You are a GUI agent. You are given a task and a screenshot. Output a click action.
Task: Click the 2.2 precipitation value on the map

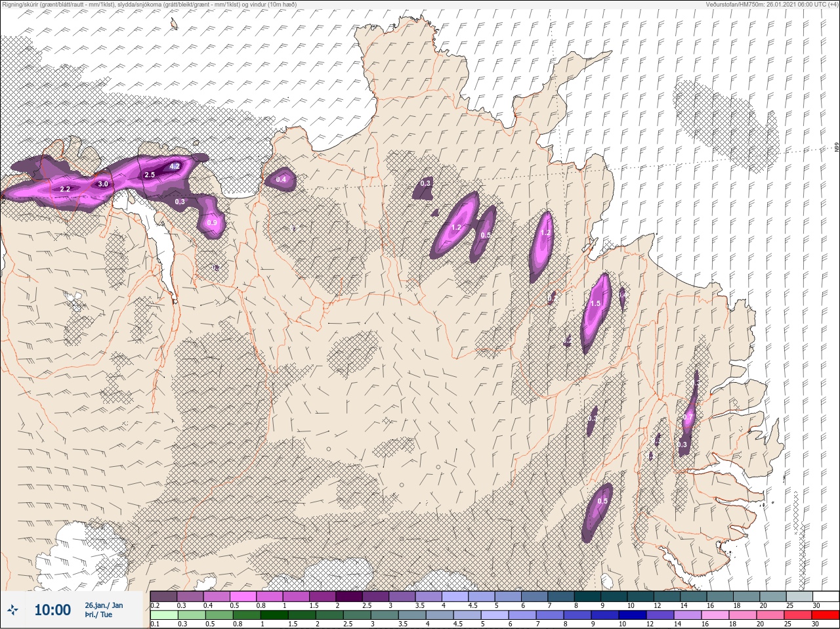coord(65,189)
